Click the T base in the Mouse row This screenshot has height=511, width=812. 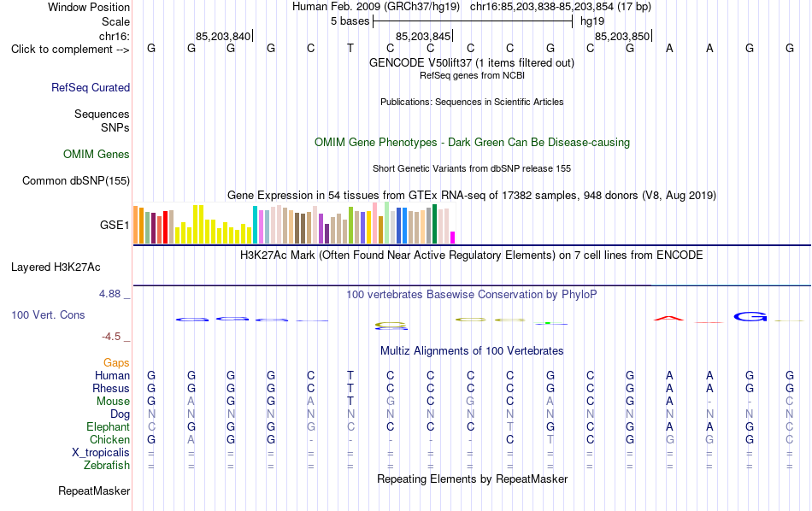350,402
